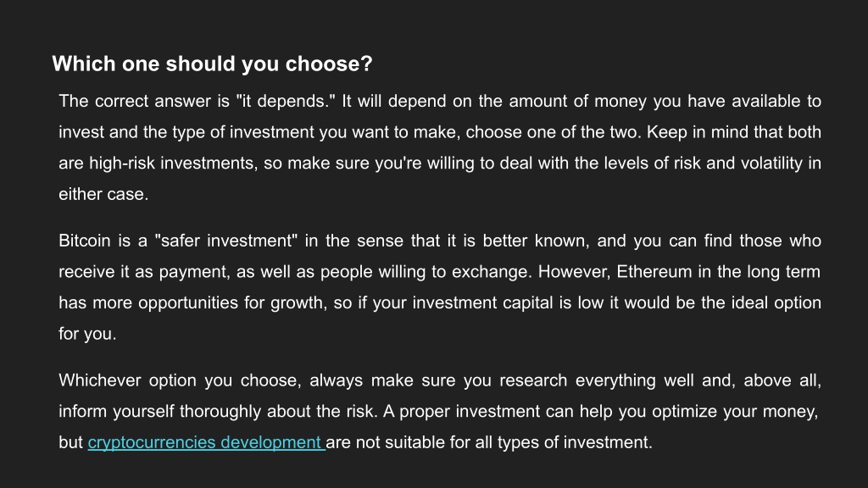Click the quoted phrase "safer investment"
The image size is (868, 488).
(225, 241)
